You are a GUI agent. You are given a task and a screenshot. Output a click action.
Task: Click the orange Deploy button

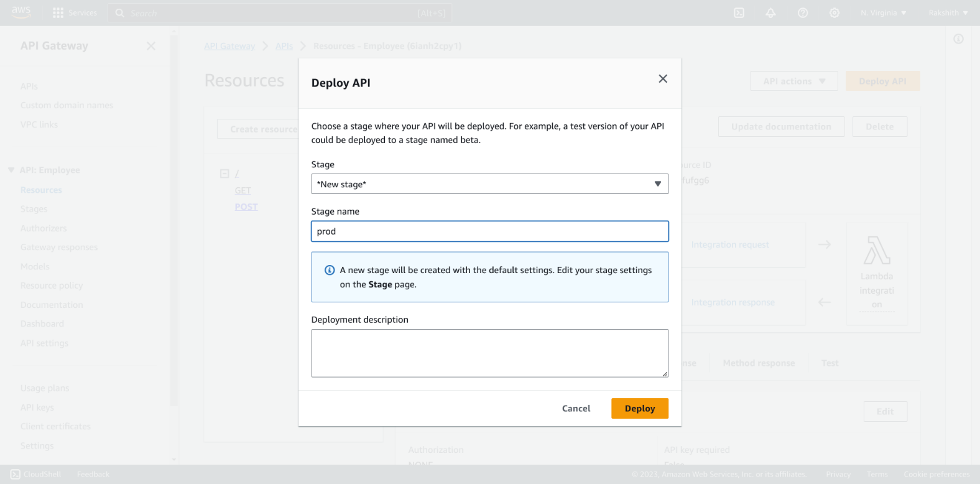[x=640, y=408]
